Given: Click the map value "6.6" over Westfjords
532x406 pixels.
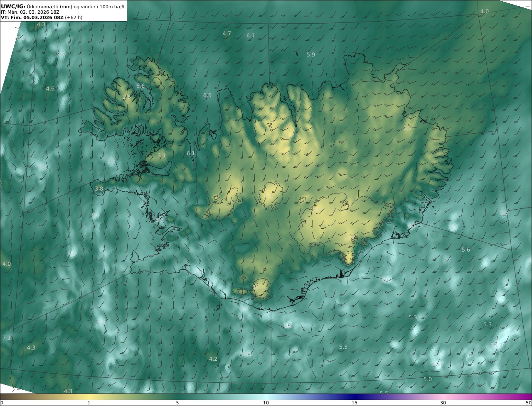Looking at the screenshot, I should pyautogui.click(x=140, y=86).
